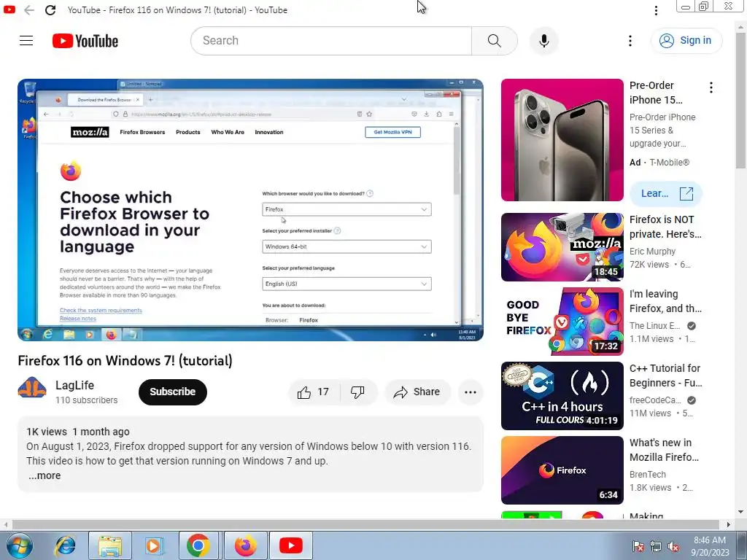Click the BrenTech channel name
747x560 pixels.
click(x=648, y=474)
